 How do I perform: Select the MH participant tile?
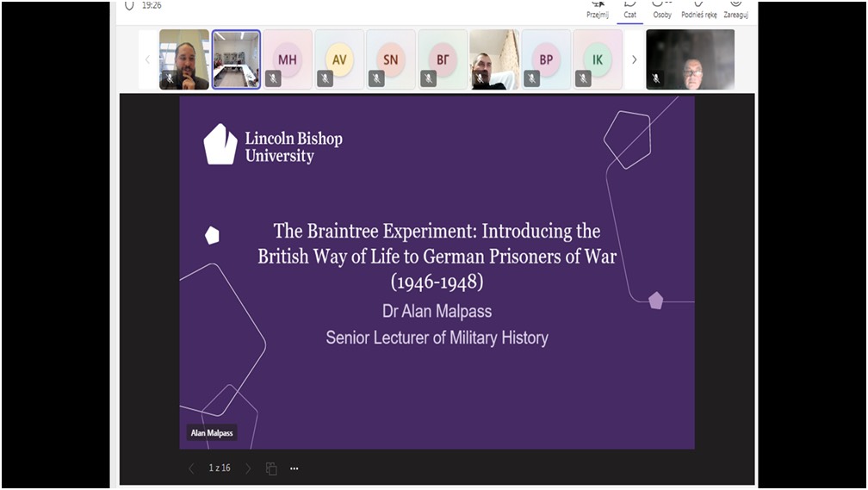288,59
